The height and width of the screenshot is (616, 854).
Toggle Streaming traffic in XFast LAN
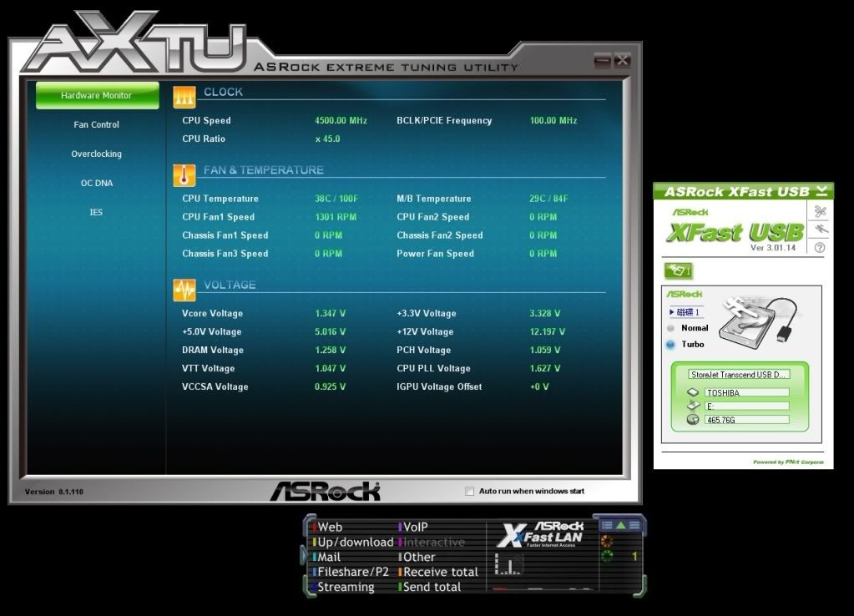click(x=344, y=587)
